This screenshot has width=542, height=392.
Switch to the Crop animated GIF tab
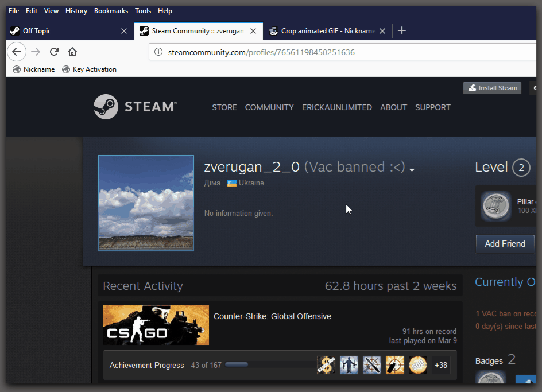click(x=328, y=31)
